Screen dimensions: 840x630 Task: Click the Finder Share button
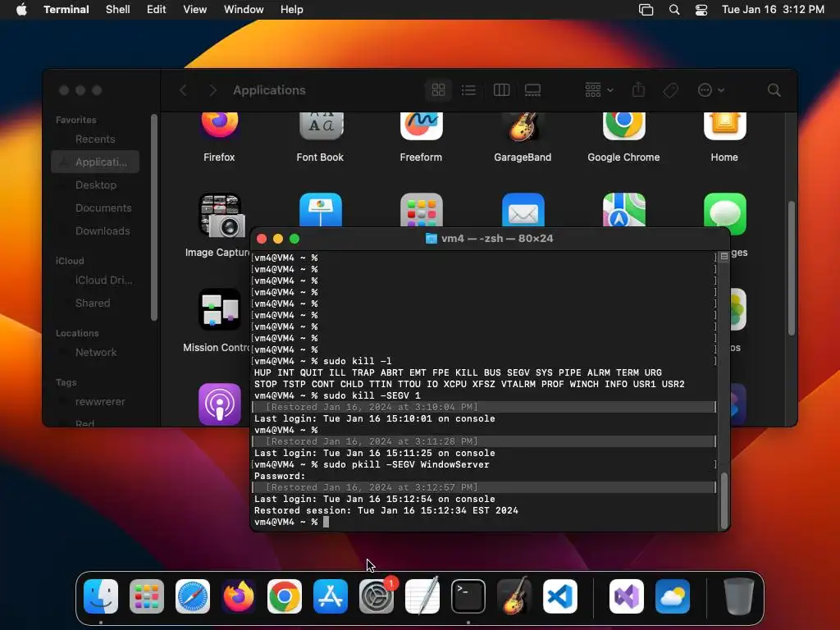[638, 89]
